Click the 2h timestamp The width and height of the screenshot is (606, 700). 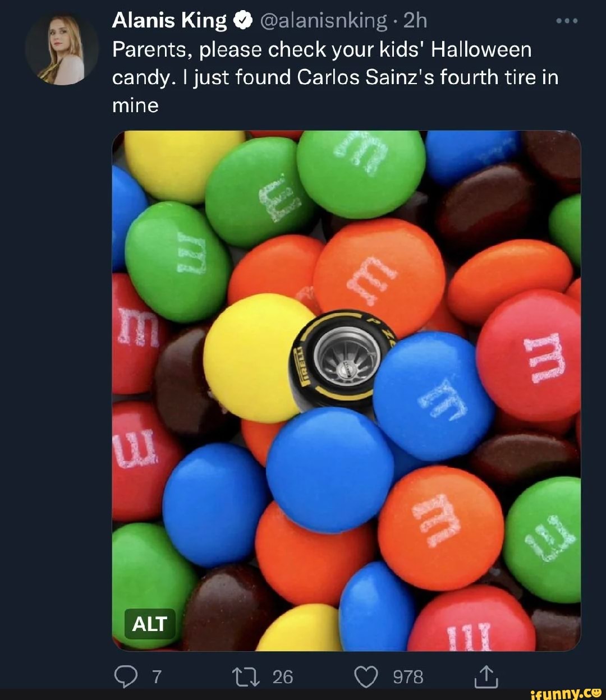click(415, 21)
